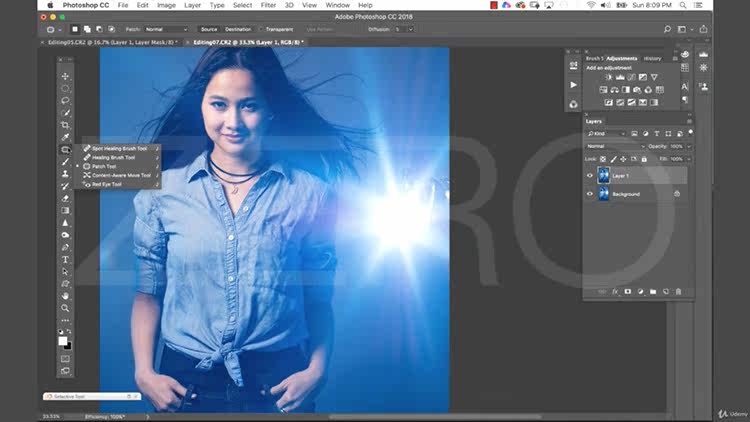Open Spotlight search in the menu bar
The height and width of the screenshot is (422, 750).
pyautogui.click(x=683, y=5)
